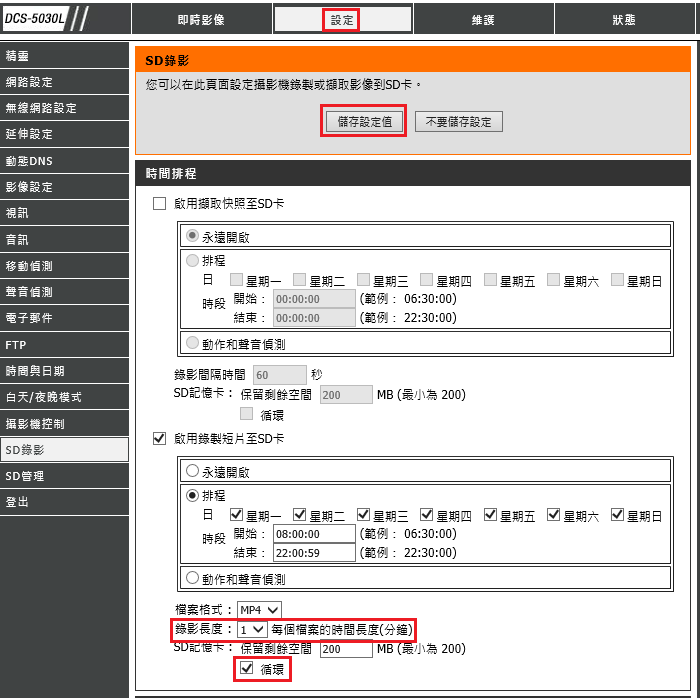The width and height of the screenshot is (700, 698).
Task: Open 網路設定 in the sidebar
Action: [65, 82]
